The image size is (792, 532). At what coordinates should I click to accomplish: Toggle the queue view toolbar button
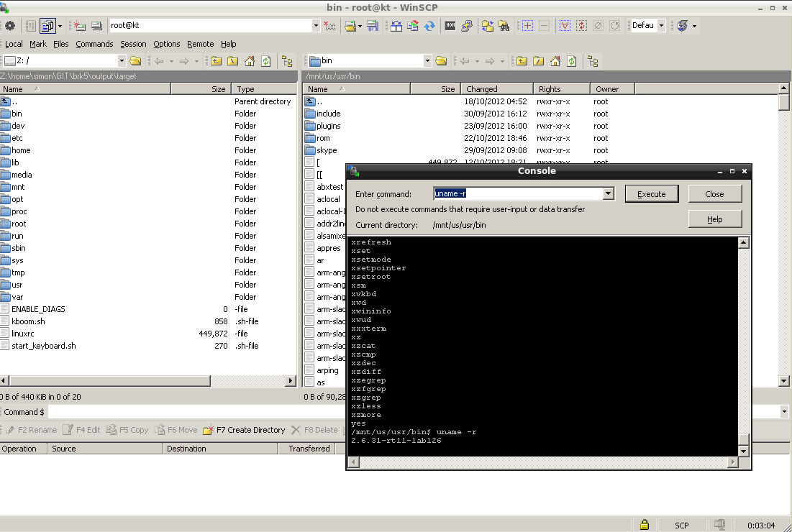point(47,26)
